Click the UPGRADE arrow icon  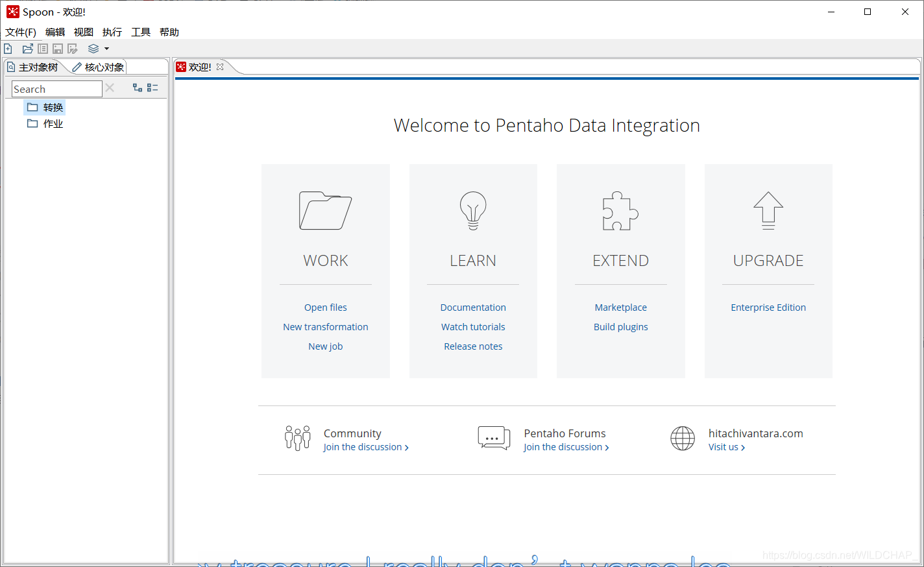(x=768, y=211)
